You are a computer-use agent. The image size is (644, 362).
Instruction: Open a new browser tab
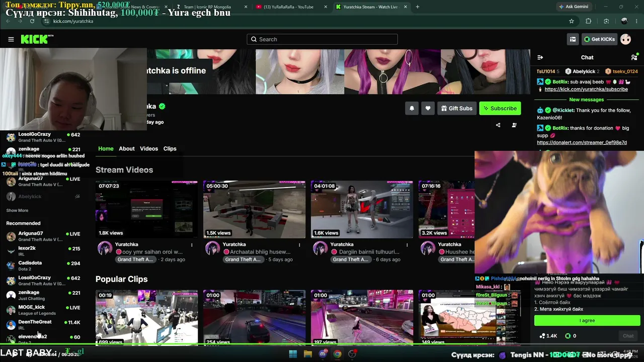418,7
